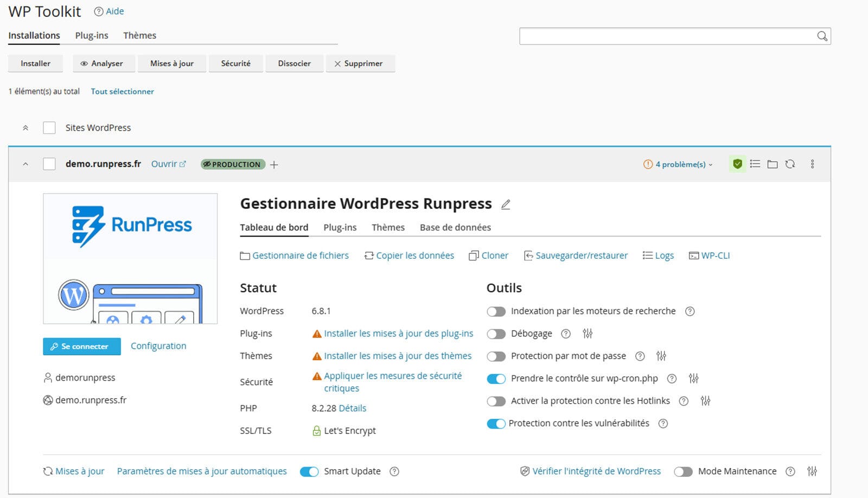Click the Se connecter button

[x=82, y=346]
